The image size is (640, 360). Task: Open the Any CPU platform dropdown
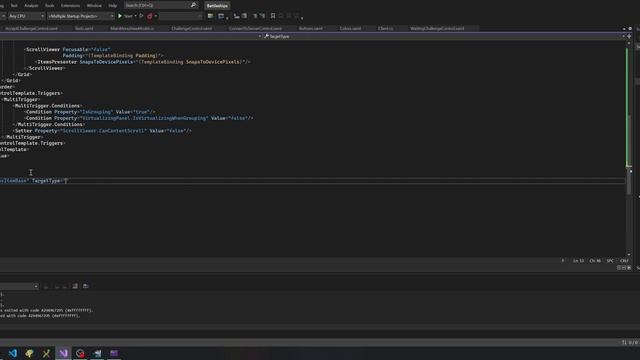click(x=26, y=16)
